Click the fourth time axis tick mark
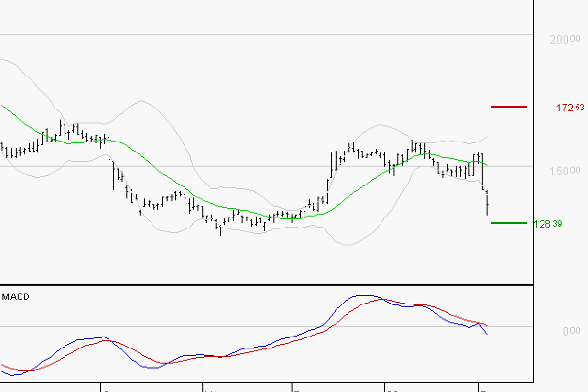588x392 pixels. (x=385, y=387)
